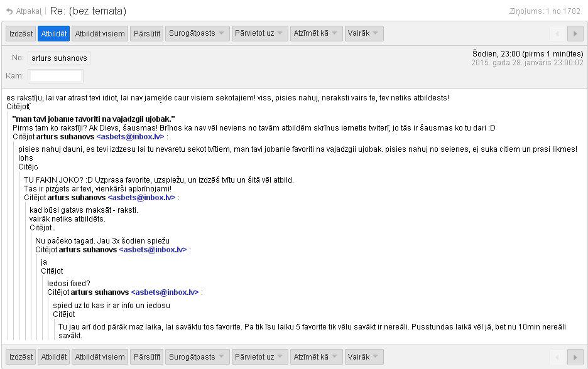The height and width of the screenshot is (369, 588).
Task: Click date '2015. gada 28. janvāris 23:00:02'
Action: 527,63
